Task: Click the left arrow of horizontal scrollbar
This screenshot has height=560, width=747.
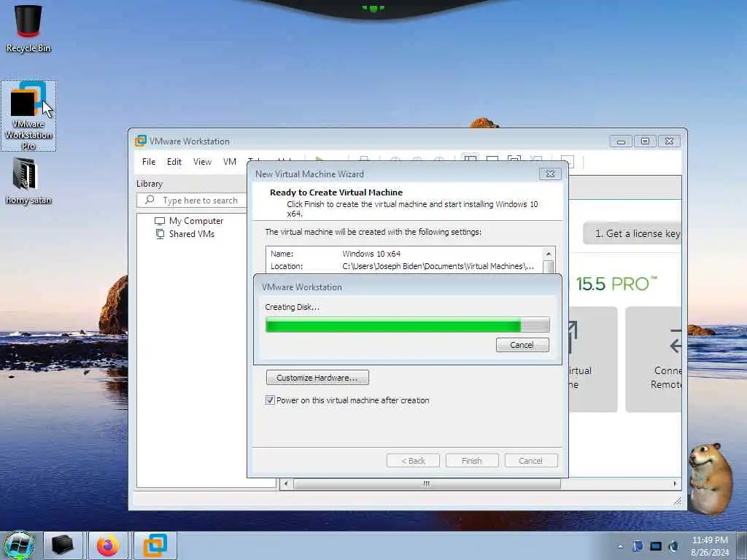Action: [x=285, y=484]
